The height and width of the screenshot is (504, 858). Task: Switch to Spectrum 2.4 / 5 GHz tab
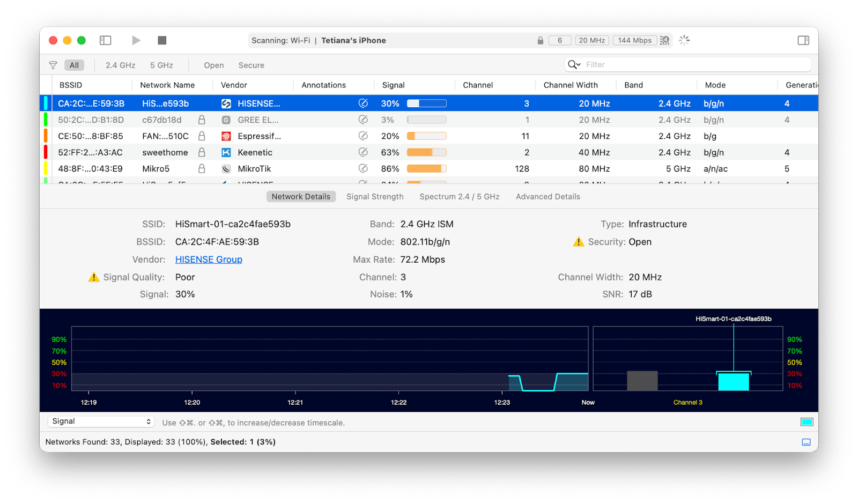click(x=460, y=197)
